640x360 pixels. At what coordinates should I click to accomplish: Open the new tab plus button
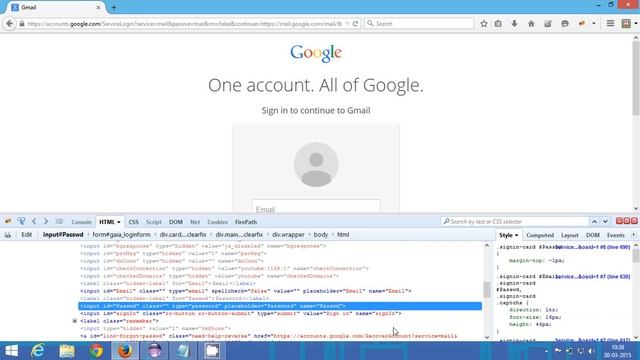tap(113, 7)
